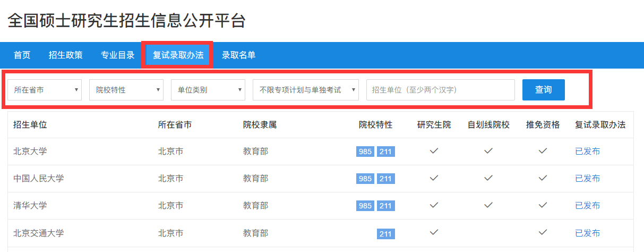The width and height of the screenshot is (644, 252).
Task: Open the 所在省市 dropdown
Action: (45, 90)
